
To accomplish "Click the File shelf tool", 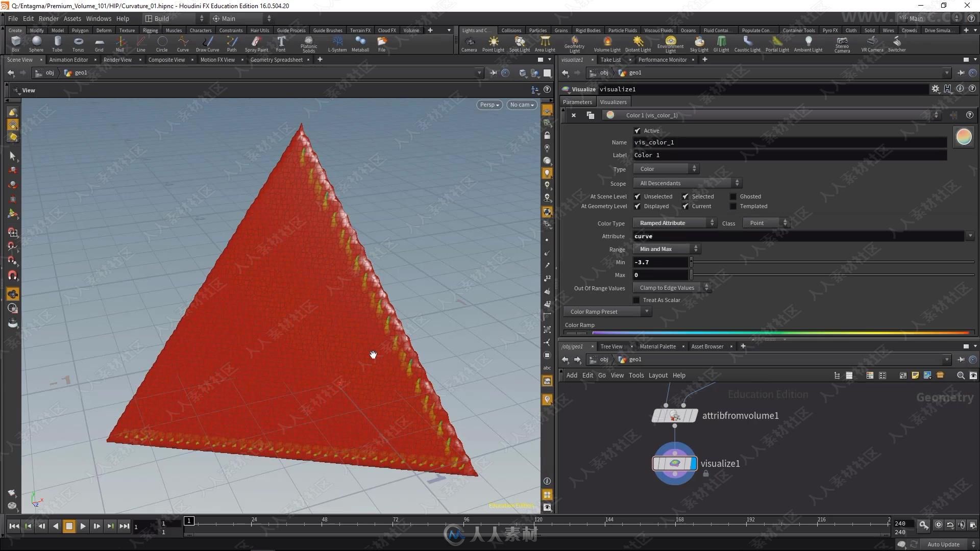I will pyautogui.click(x=382, y=44).
